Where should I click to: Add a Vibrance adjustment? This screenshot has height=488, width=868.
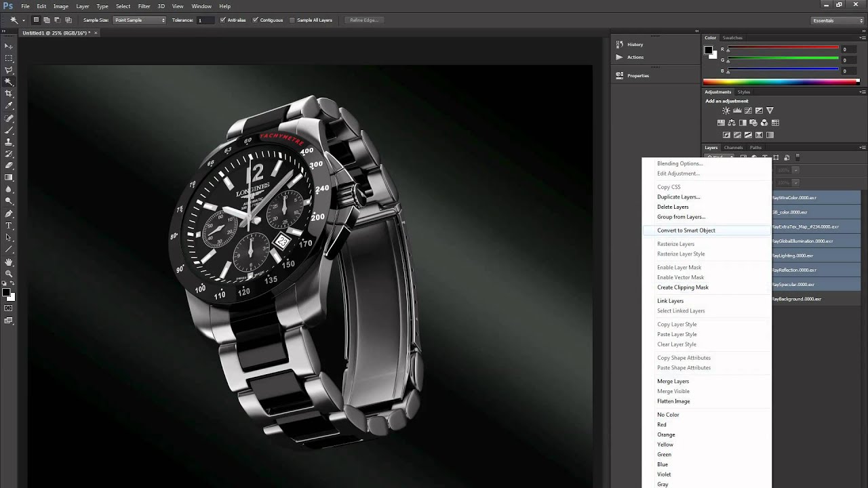[x=770, y=110]
